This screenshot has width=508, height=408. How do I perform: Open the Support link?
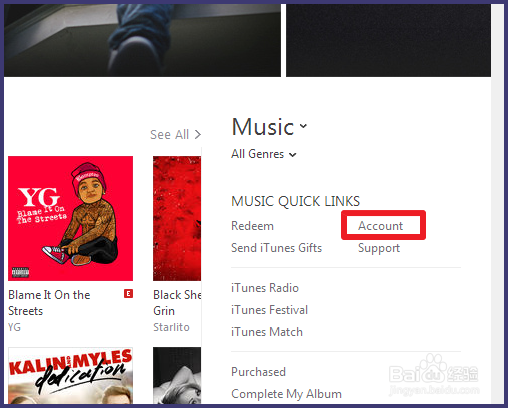click(x=379, y=248)
